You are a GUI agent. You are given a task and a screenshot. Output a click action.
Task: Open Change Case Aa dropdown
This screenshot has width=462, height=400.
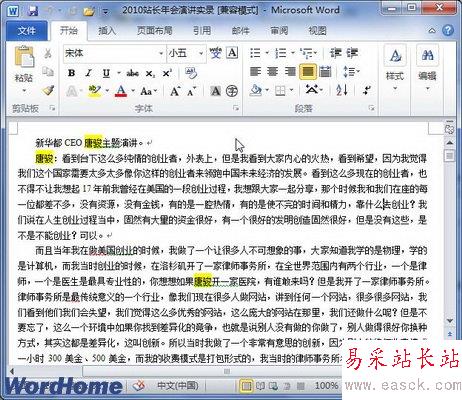tap(149, 91)
